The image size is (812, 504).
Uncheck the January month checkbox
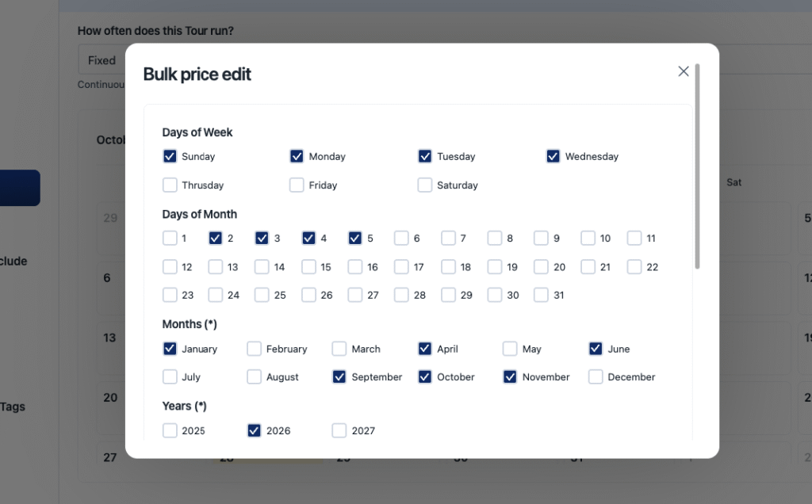[170, 349]
